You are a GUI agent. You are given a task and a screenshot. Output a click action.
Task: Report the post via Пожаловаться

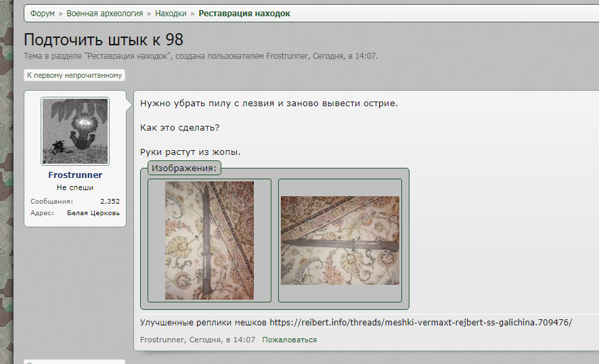tap(290, 340)
